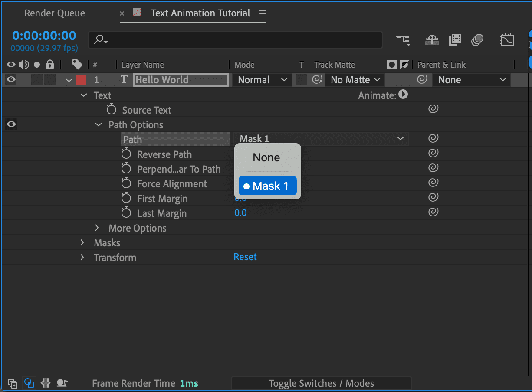This screenshot has width=532, height=392.
Task: Select the Text Animation Tutorial tab
Action: 200,13
